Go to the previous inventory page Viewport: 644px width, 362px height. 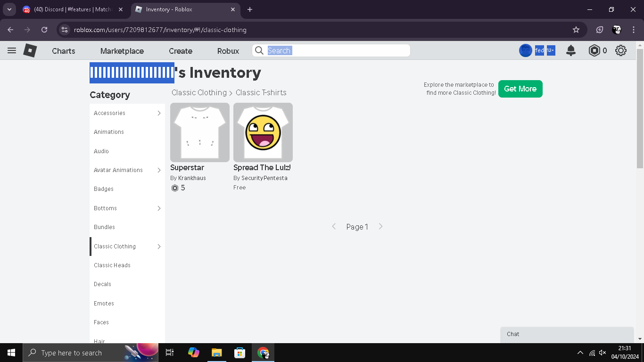pos(334,227)
